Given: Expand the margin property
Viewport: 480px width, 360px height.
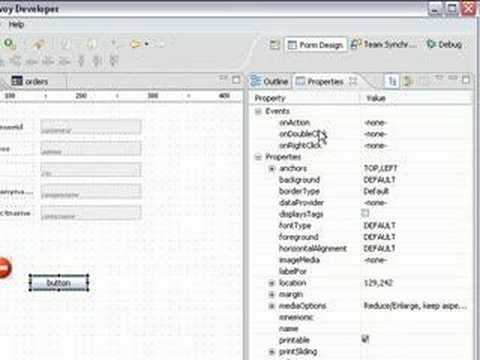Looking at the screenshot, I should pos(272,295).
